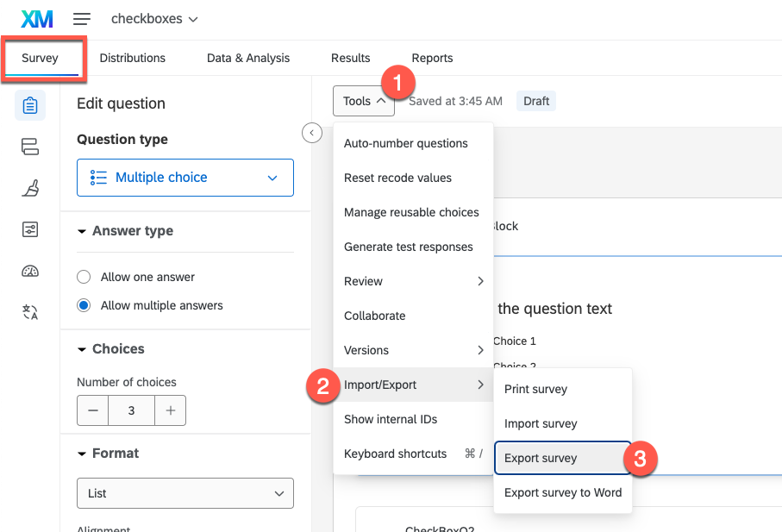Select Generate test responses
This screenshot has height=532, width=782.
[414, 247]
